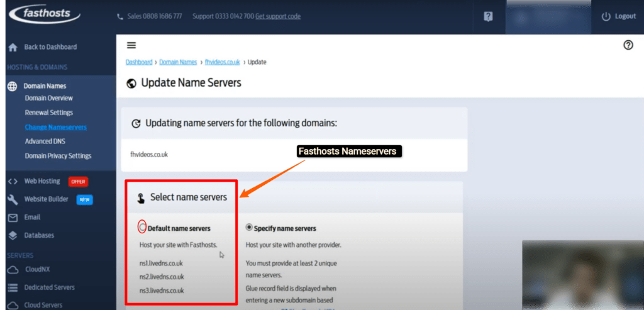Click the webcam video thumbnail
Viewport: 644px width, 310px height.
tap(583, 275)
